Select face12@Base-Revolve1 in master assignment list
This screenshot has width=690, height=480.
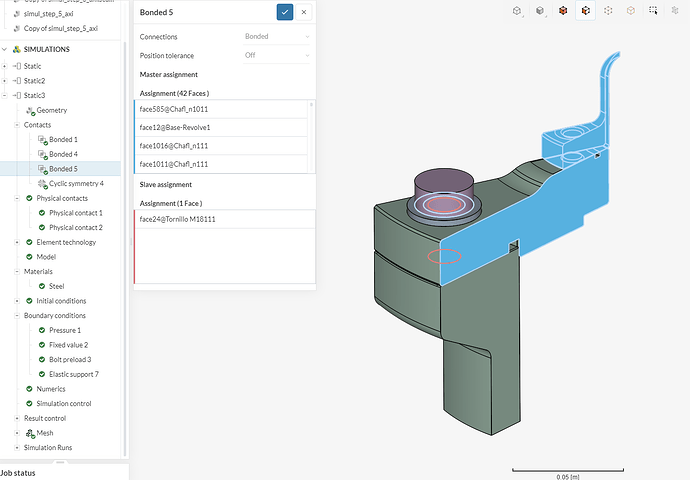pos(175,127)
